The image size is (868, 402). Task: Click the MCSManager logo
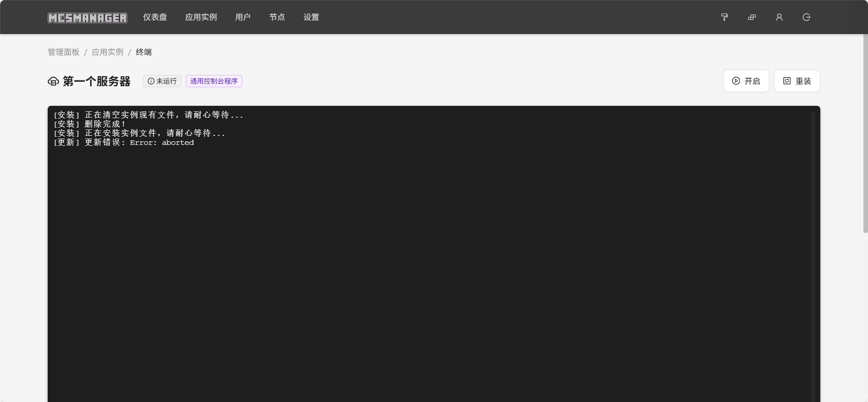tap(87, 18)
